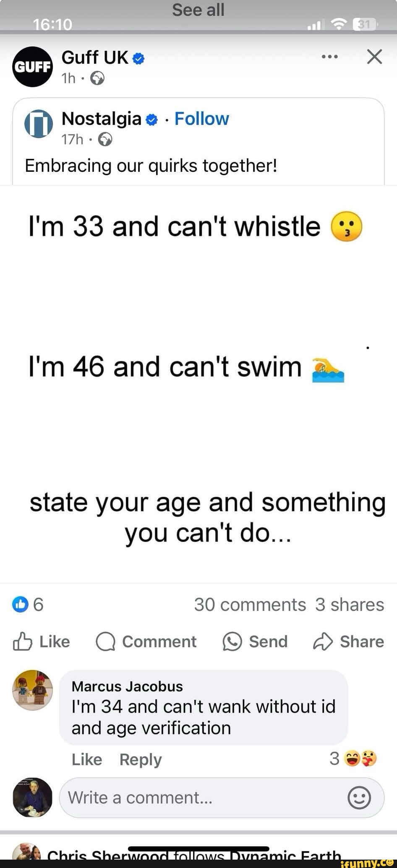397x868 pixels.
Task: Reply to Marcus Jacobus's comment
Action: tap(140, 759)
